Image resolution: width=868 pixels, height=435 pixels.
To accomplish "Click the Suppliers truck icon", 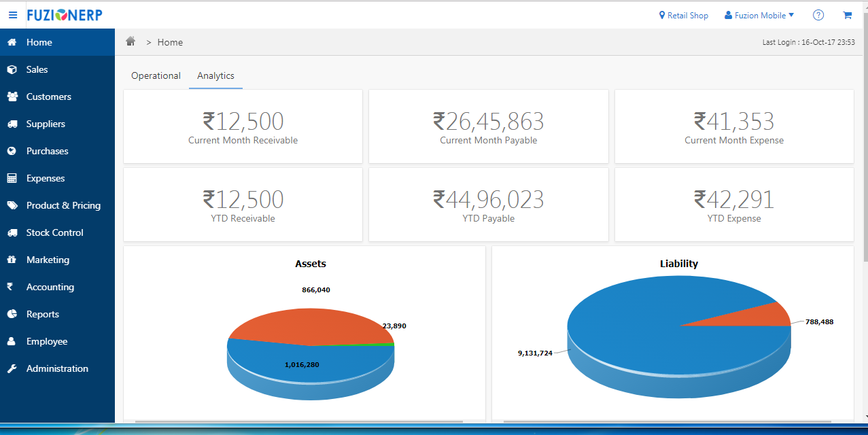I will coord(12,124).
